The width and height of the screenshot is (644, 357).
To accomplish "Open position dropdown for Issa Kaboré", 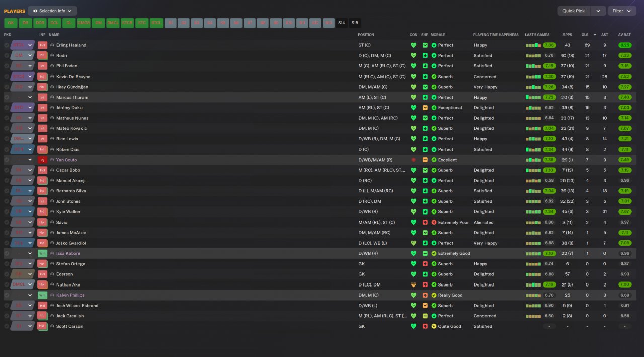I will (x=30, y=253).
